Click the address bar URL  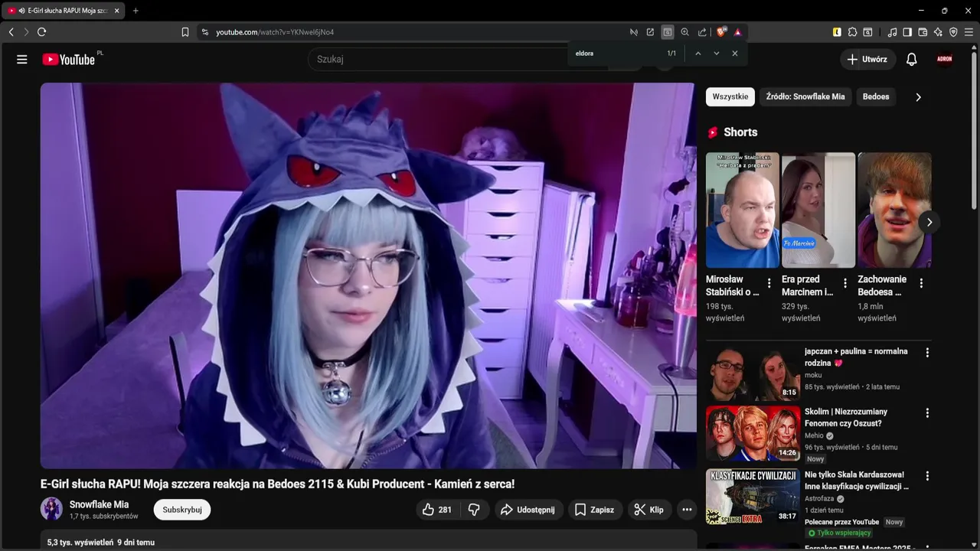pyautogui.click(x=275, y=32)
